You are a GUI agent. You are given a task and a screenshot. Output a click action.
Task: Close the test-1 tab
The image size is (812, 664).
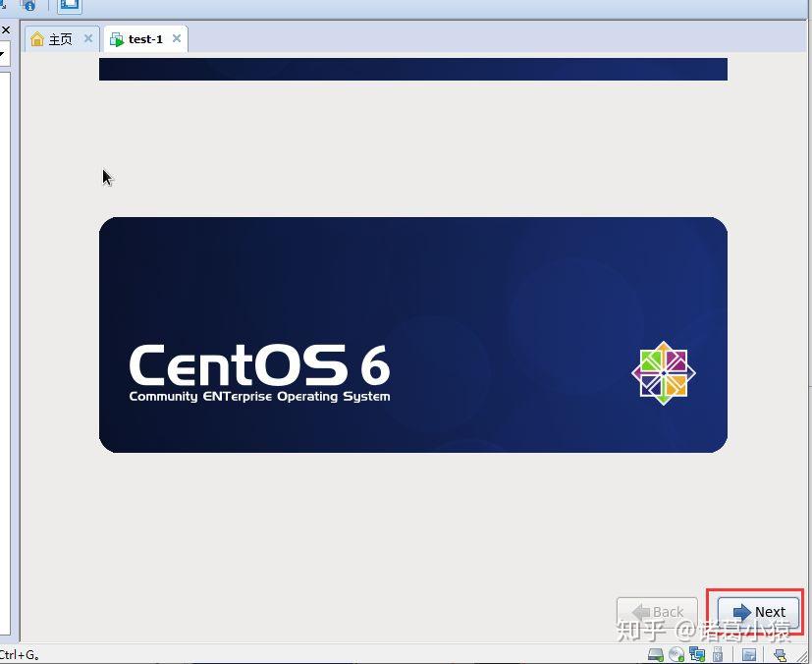[176, 39]
